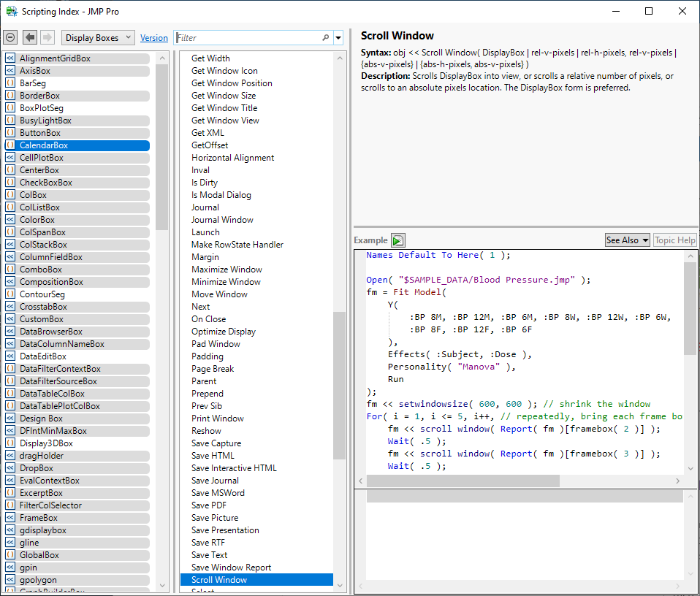Click the collapse (minus) icon in toolbar
The width and height of the screenshot is (700, 596).
[x=10, y=37]
